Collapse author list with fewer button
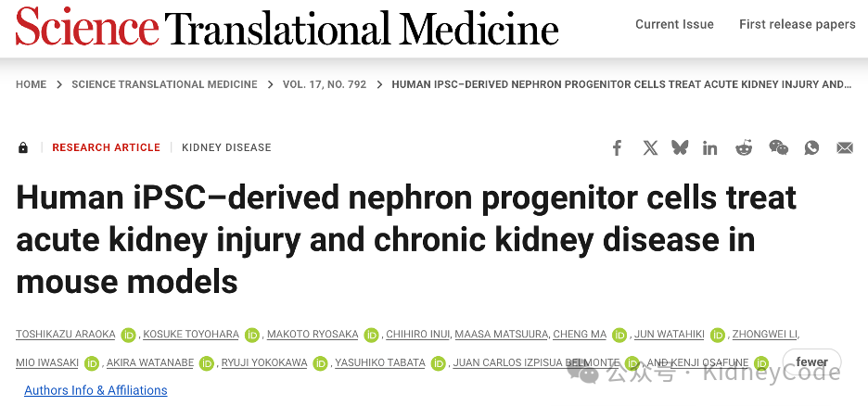 pos(811,362)
